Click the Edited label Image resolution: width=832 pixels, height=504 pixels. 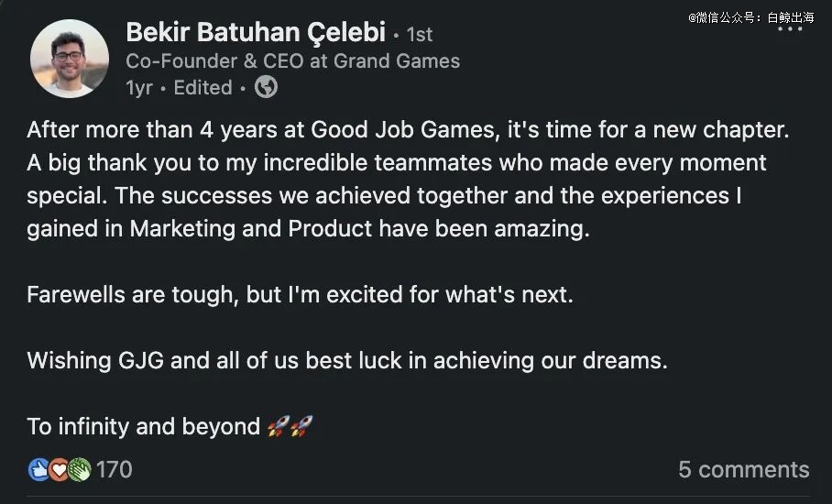(x=203, y=88)
